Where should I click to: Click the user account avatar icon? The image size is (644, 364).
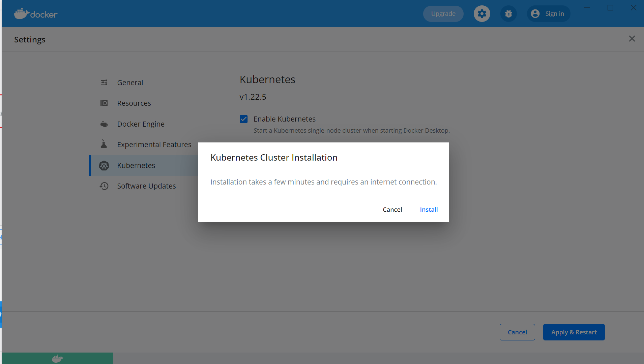tap(535, 14)
